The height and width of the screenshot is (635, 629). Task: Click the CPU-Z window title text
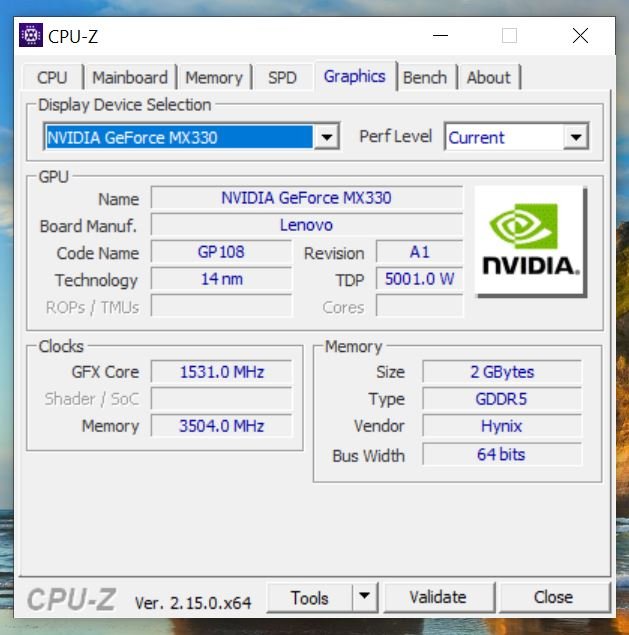pyautogui.click(x=73, y=36)
